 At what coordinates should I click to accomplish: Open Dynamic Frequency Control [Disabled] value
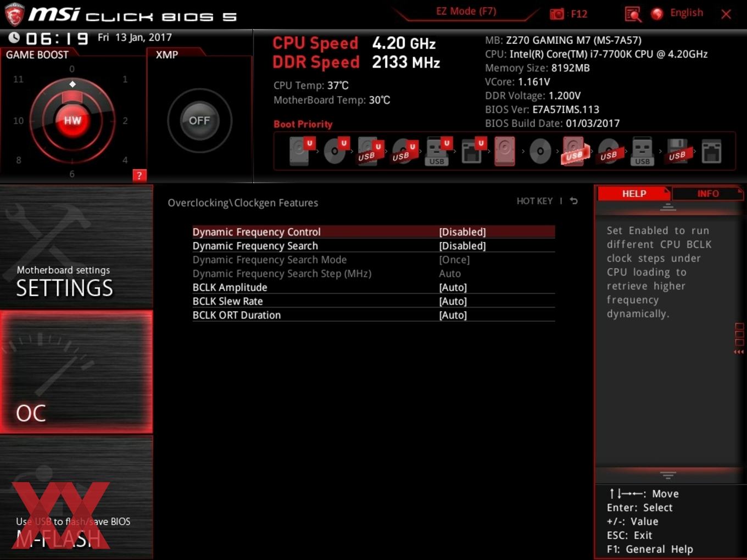click(462, 232)
